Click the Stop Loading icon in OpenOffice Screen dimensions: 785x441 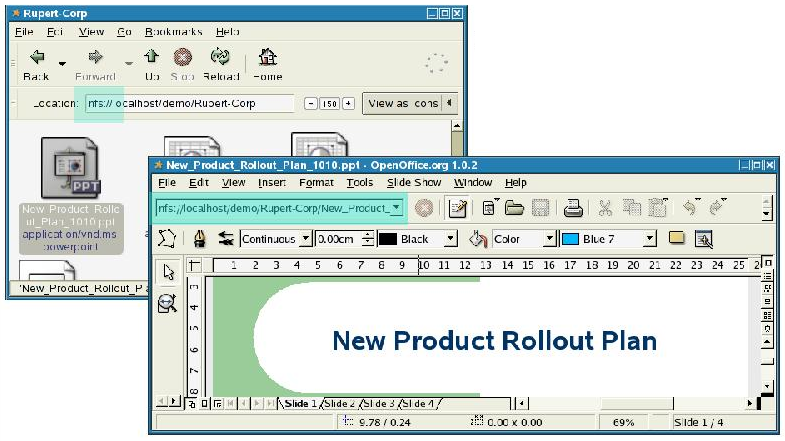[424, 208]
